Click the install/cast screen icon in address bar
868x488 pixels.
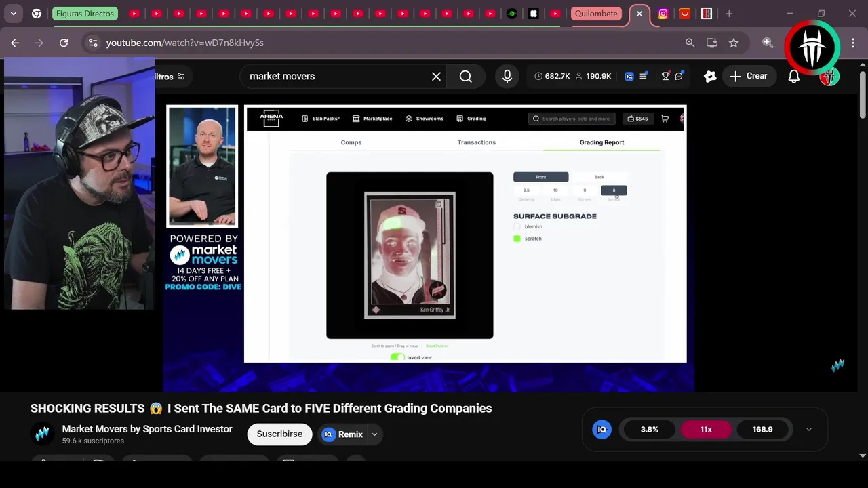[712, 43]
